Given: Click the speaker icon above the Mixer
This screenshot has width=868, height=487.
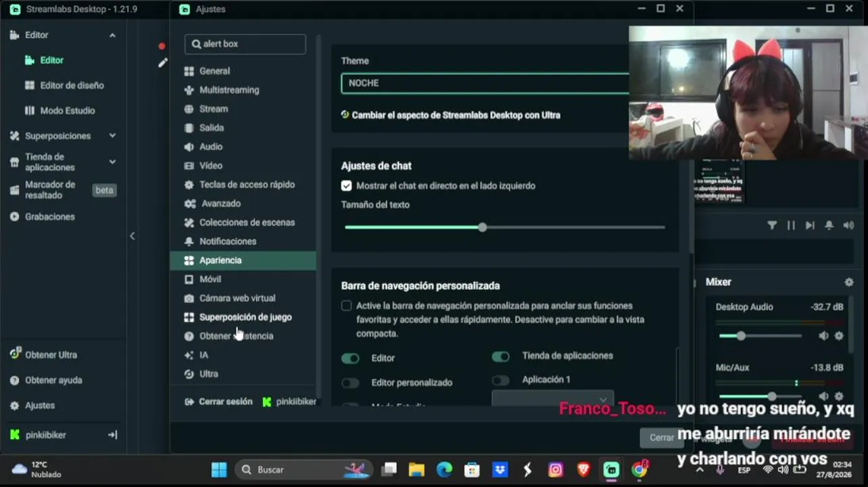Looking at the screenshot, I should 848,226.
